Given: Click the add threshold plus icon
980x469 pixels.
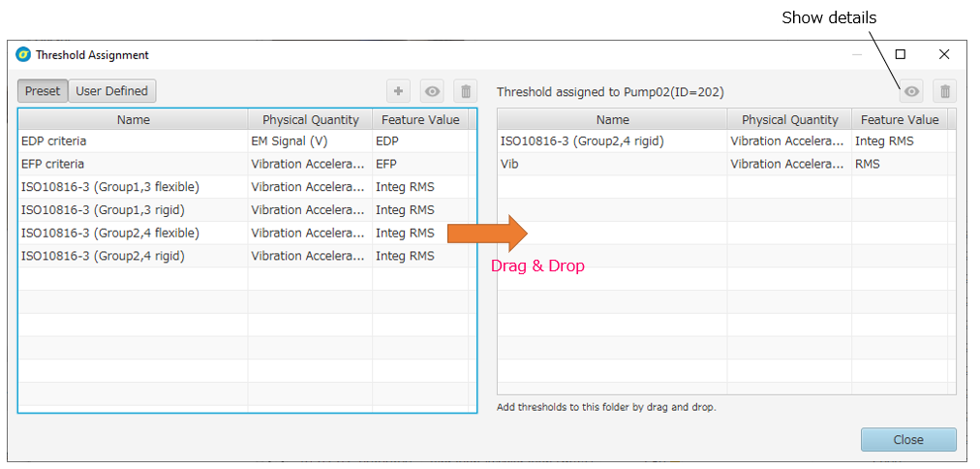Looking at the screenshot, I should point(398,91).
